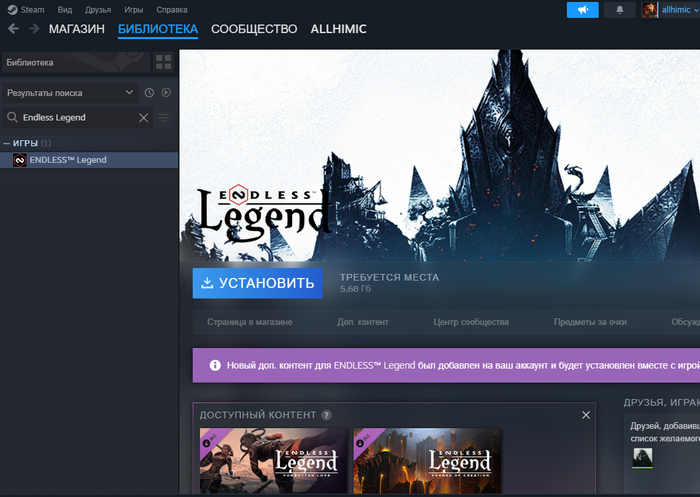The image size is (700, 497).
Task: Open Центр сообщества link
Action: pos(471,322)
